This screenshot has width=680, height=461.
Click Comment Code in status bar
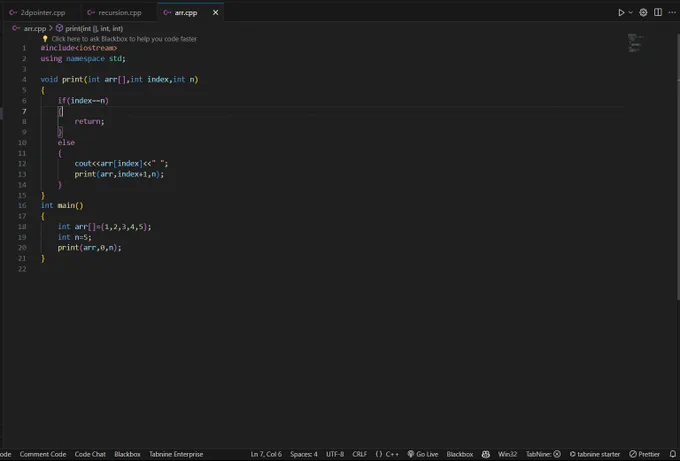pyautogui.click(x=42, y=454)
